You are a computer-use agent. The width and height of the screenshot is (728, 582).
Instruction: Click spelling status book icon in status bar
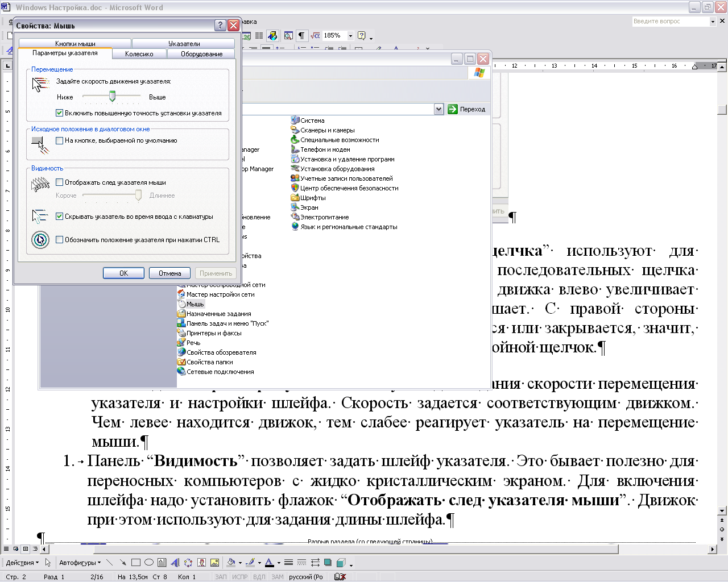click(x=340, y=576)
